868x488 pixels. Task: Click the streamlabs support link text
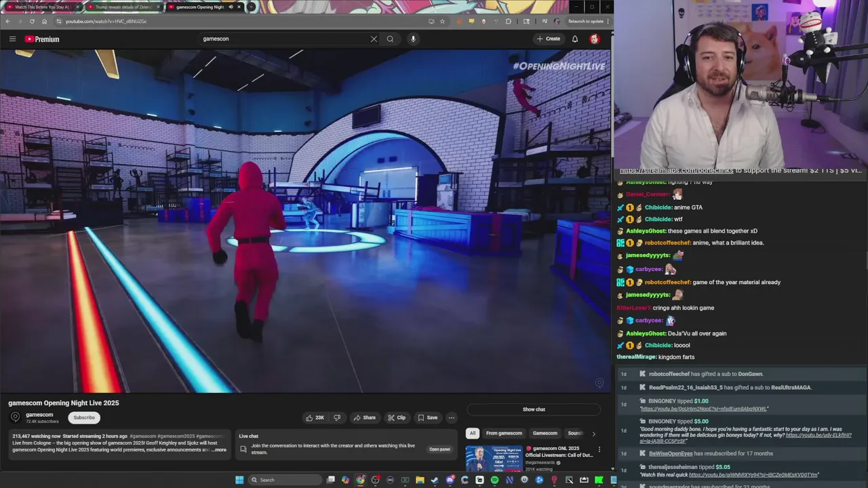point(677,171)
